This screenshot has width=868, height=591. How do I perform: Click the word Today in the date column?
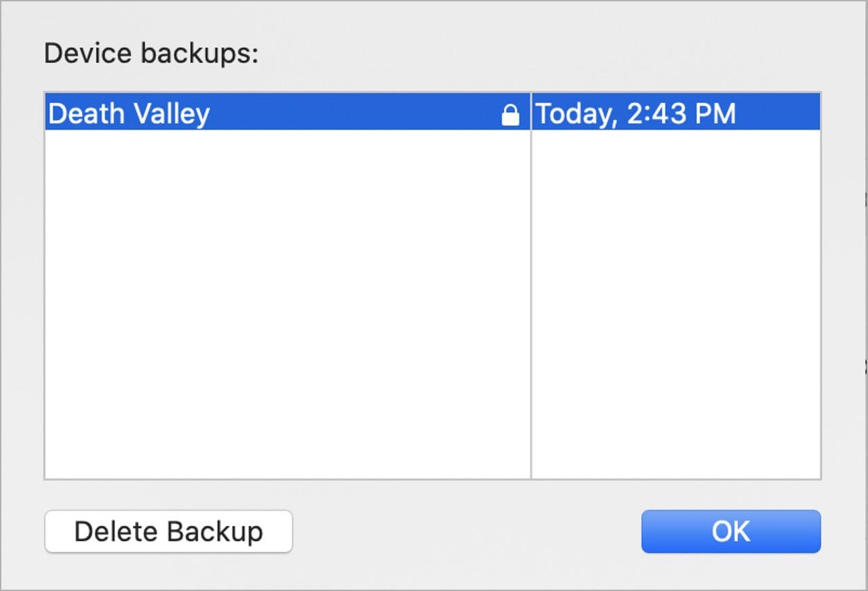pos(575,113)
